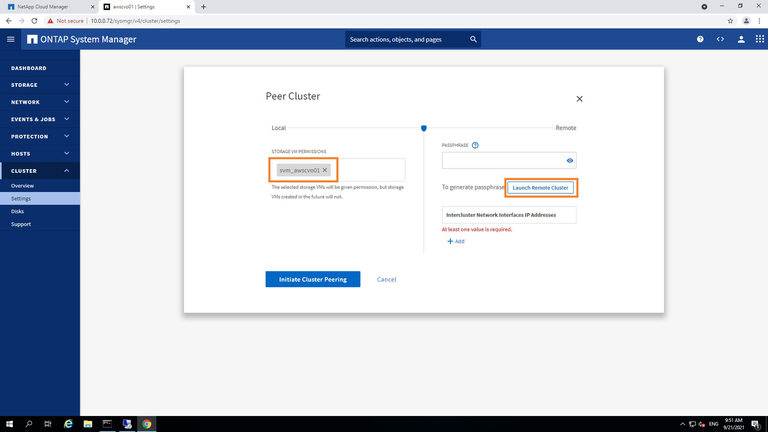Image resolution: width=768 pixels, height=432 pixels.
Task: Open the Disks page in sidebar
Action: [x=18, y=211]
